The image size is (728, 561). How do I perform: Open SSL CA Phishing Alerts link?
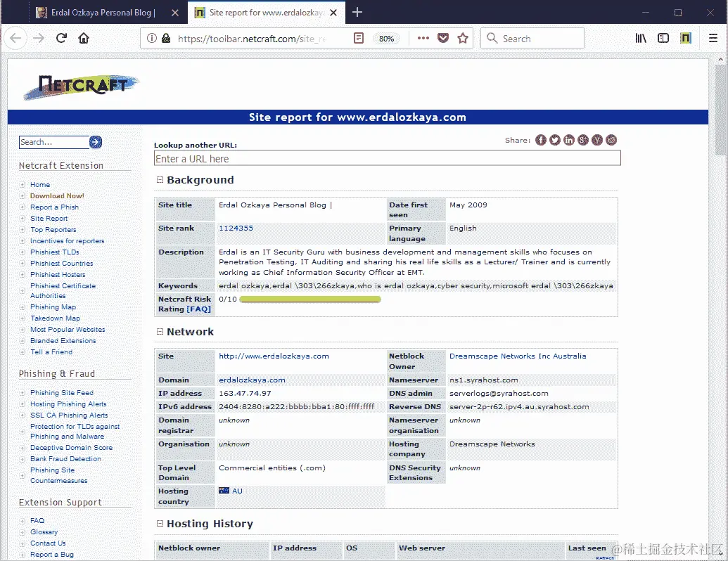(x=69, y=415)
